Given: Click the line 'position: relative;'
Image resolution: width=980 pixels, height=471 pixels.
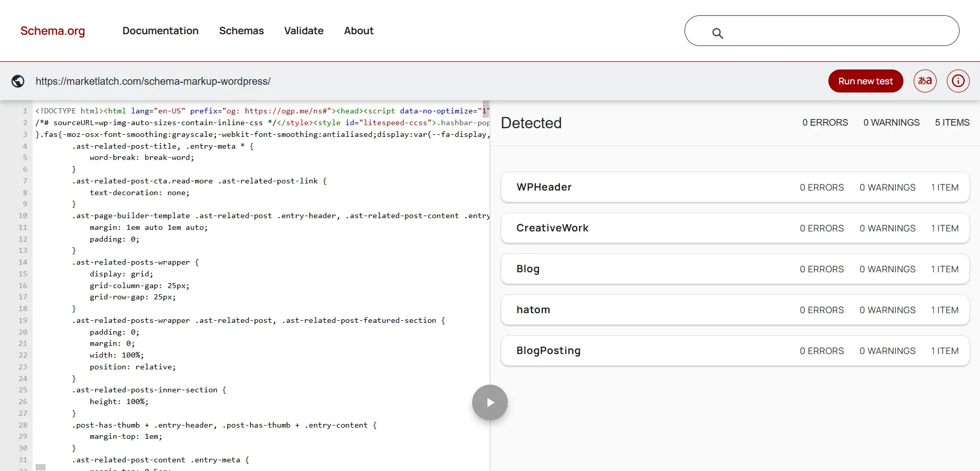Looking at the screenshot, I should click(x=133, y=367).
